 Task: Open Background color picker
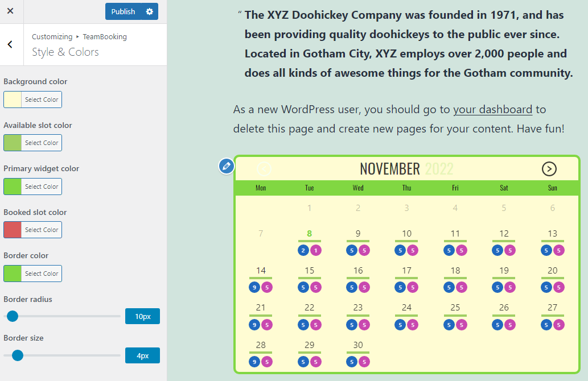(x=32, y=100)
